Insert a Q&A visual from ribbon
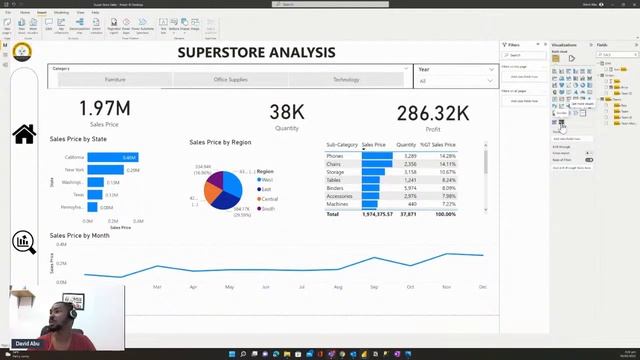640x360 pixels. pos(49,24)
